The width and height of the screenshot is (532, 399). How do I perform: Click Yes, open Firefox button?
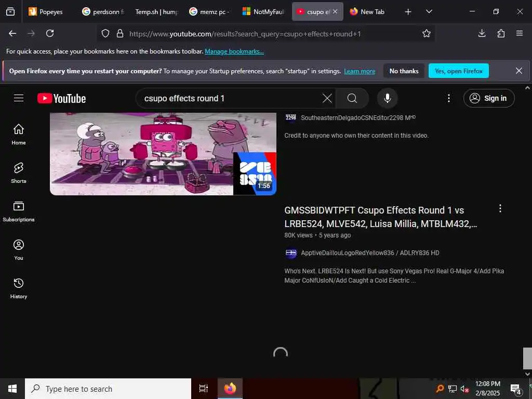point(458,71)
